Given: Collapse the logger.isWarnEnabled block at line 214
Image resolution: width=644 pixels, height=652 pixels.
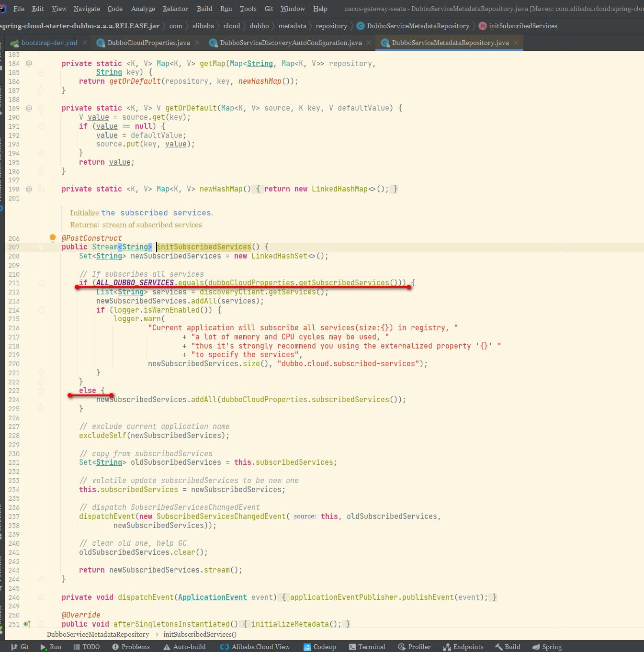Looking at the screenshot, I should pos(41,310).
